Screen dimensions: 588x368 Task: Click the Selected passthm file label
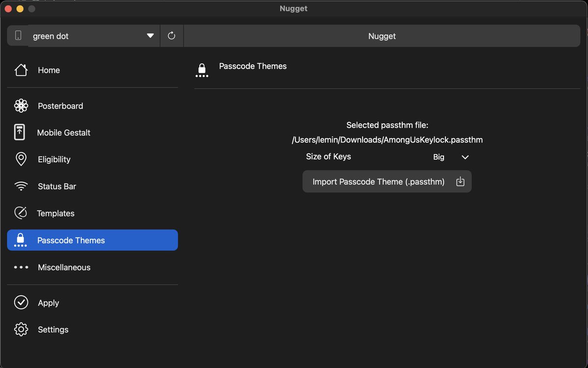tap(387, 125)
